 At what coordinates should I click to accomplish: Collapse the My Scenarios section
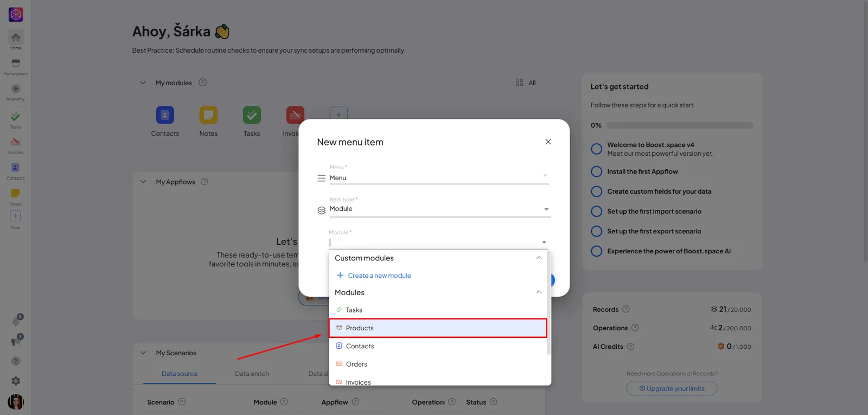tap(143, 353)
